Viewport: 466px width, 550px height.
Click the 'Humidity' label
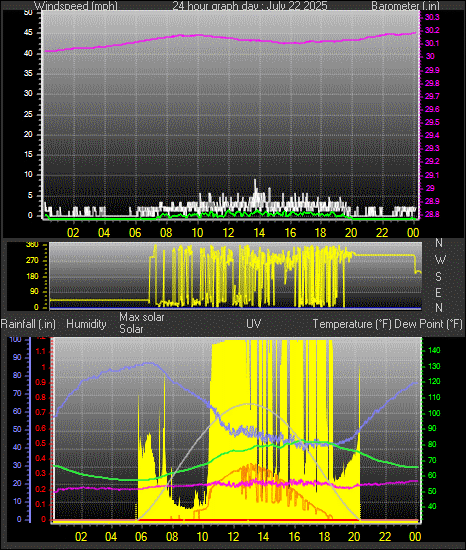point(86,324)
